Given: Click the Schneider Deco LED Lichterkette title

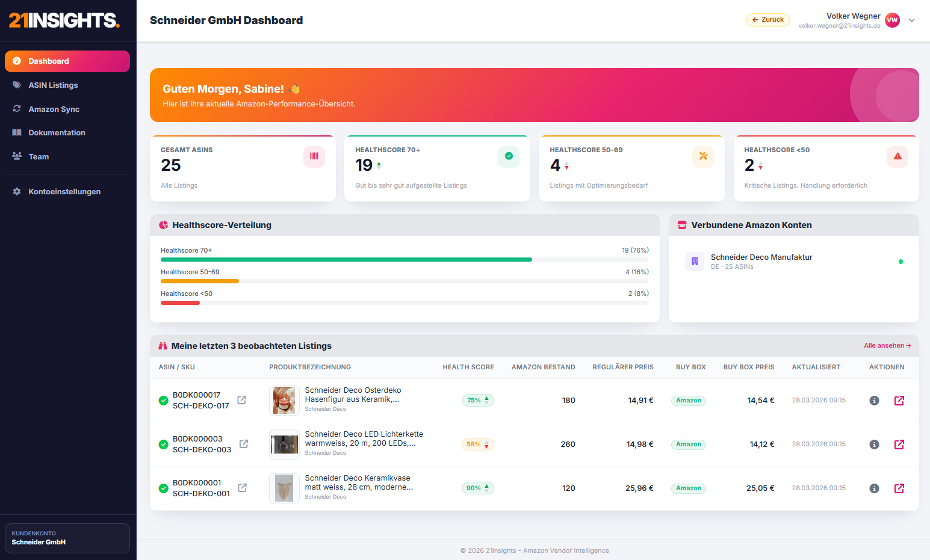Looking at the screenshot, I should click(364, 438).
